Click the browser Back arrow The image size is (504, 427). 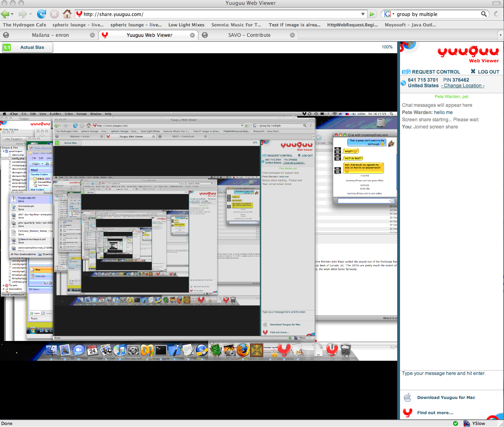coord(6,14)
